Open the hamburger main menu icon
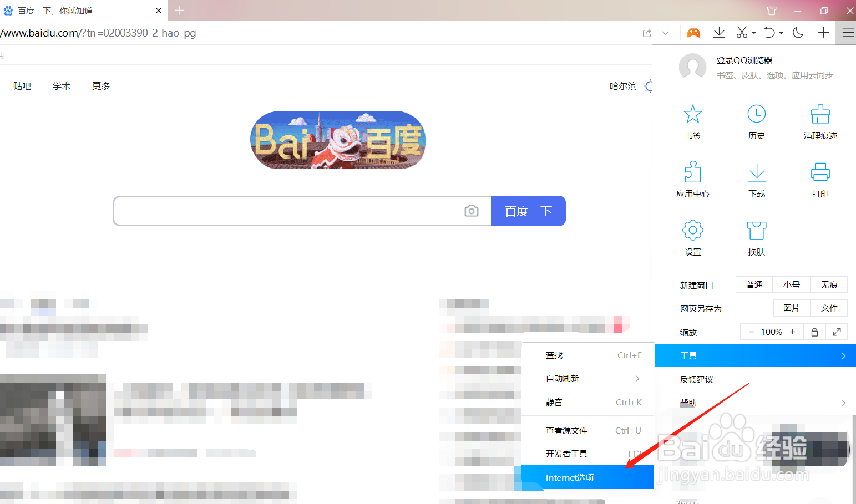The image size is (856, 504). pyautogui.click(x=848, y=33)
